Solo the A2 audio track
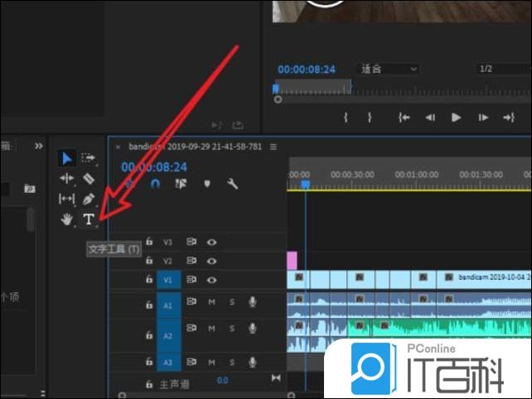The height and width of the screenshot is (399, 532). 232,329
